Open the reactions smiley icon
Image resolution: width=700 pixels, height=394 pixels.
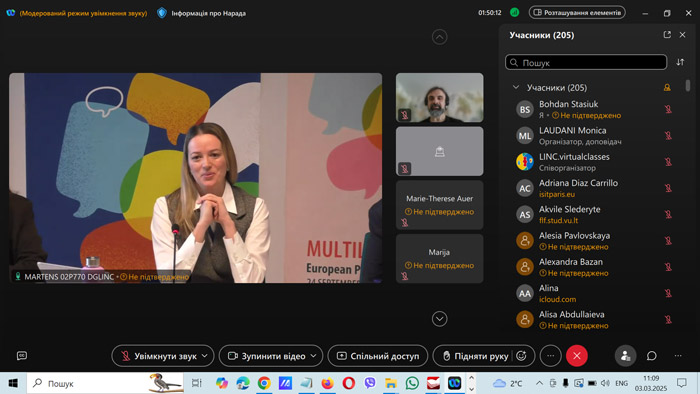coord(521,356)
